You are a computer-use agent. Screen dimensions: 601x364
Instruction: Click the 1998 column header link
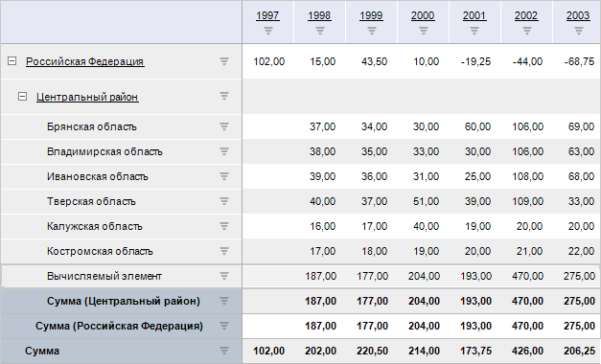(319, 15)
